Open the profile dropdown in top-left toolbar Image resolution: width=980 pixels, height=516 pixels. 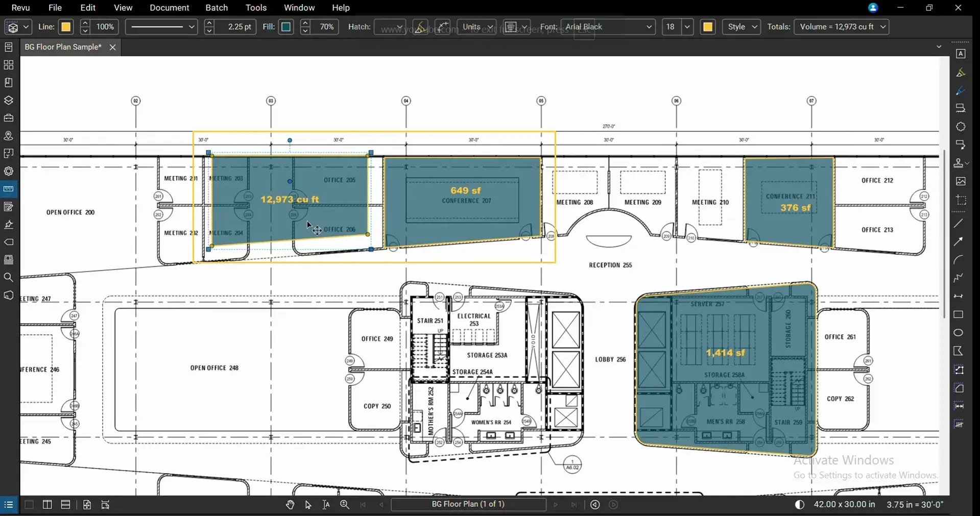point(18,27)
